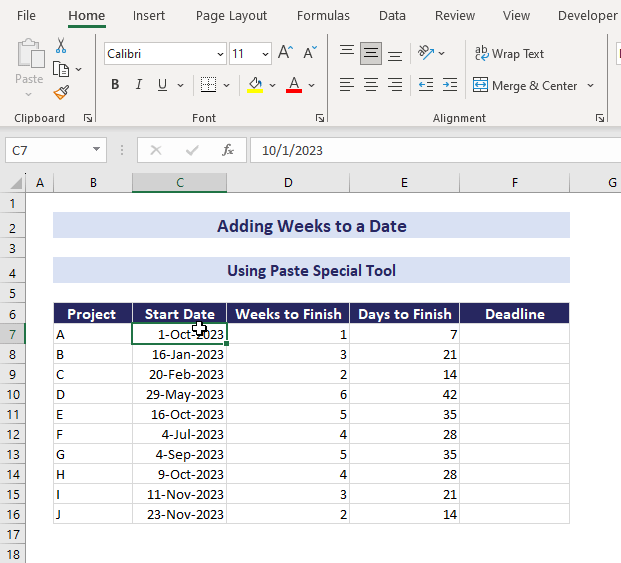Click the Align Left icon

click(x=347, y=85)
